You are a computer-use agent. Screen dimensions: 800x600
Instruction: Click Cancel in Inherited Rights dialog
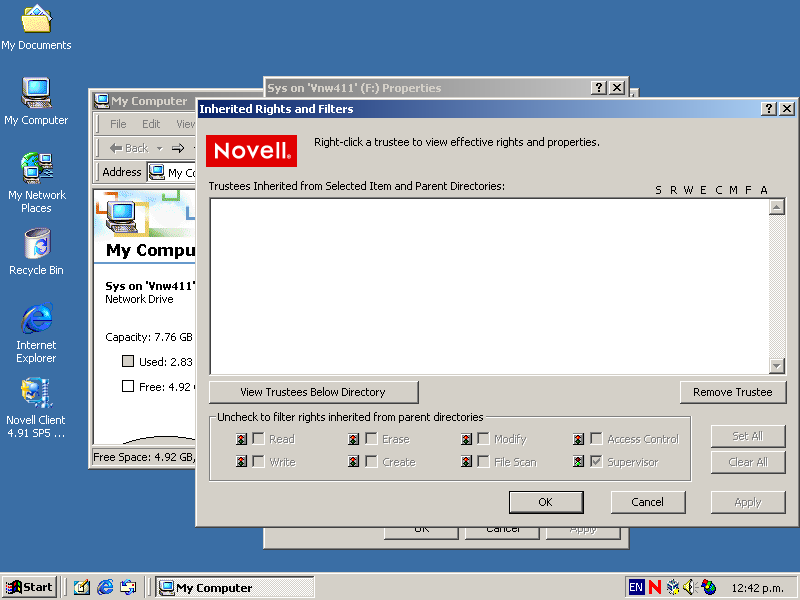pos(647,502)
